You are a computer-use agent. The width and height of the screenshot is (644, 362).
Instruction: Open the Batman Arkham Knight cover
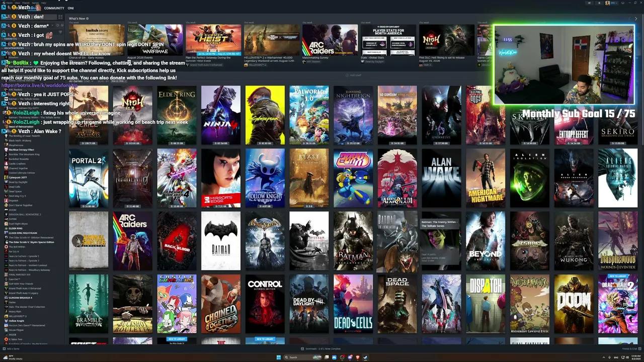pyautogui.click(x=353, y=241)
